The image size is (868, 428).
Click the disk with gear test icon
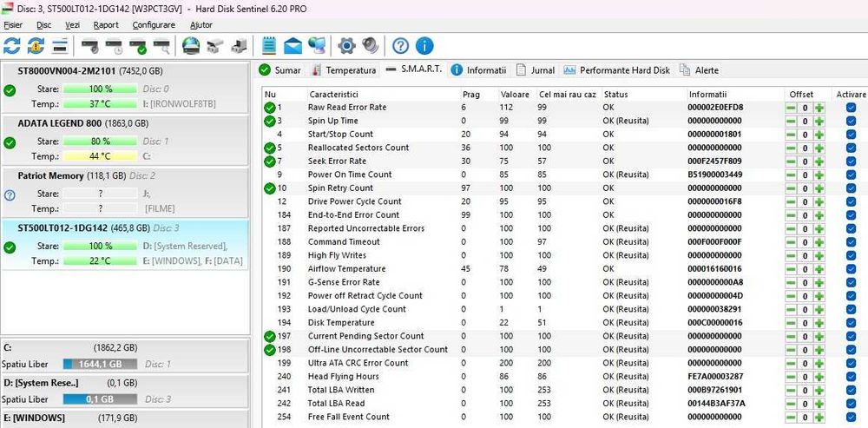[89, 46]
